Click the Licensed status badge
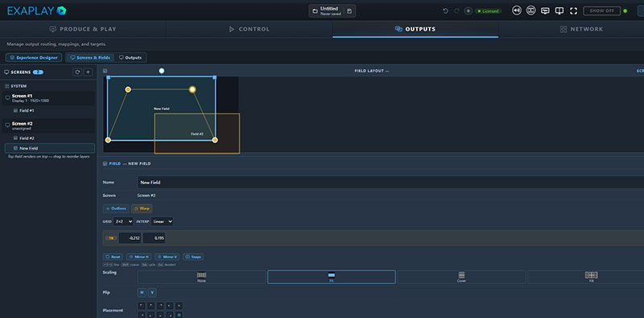The image size is (644, 318). click(x=489, y=11)
